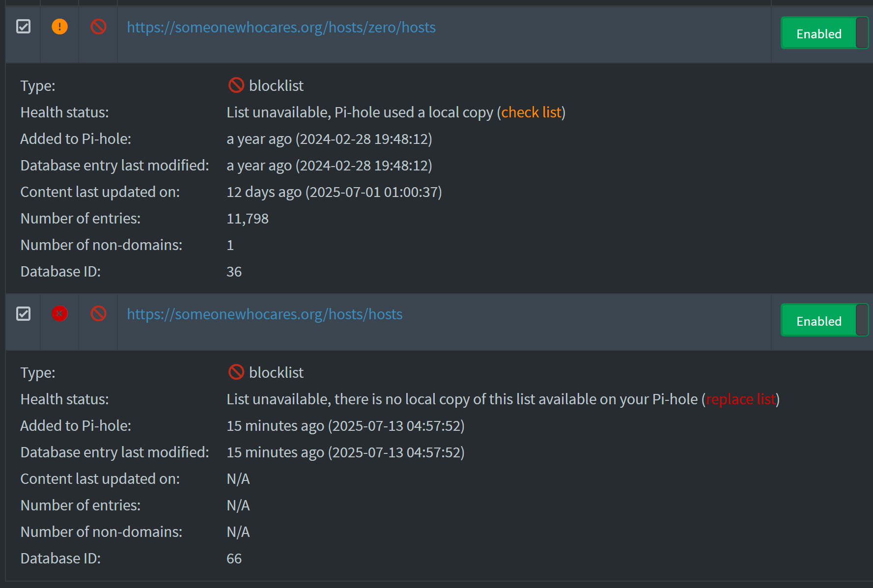The height and width of the screenshot is (588, 873).
Task: Open the someonewhocares.org/hosts/hosts link
Action: point(265,314)
